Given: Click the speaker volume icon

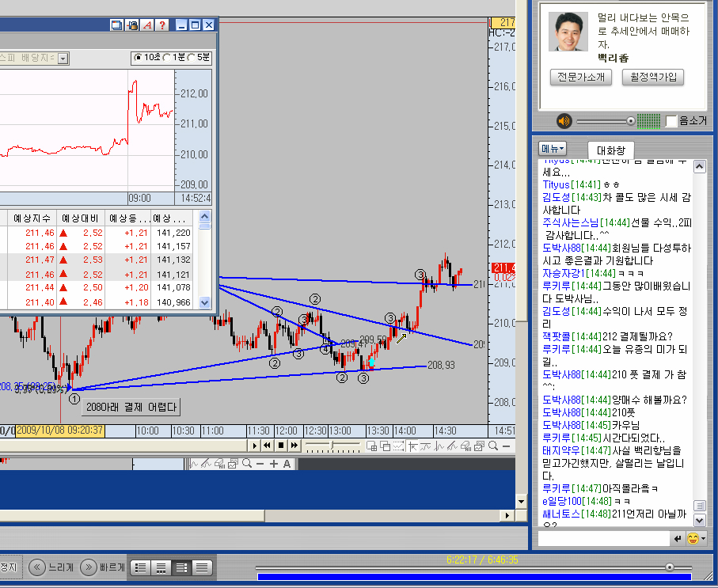Looking at the screenshot, I should click(564, 121).
